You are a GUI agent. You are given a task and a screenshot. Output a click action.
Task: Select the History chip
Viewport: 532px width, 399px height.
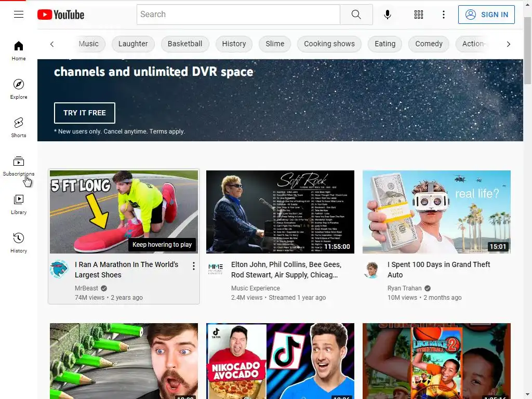pyautogui.click(x=234, y=44)
